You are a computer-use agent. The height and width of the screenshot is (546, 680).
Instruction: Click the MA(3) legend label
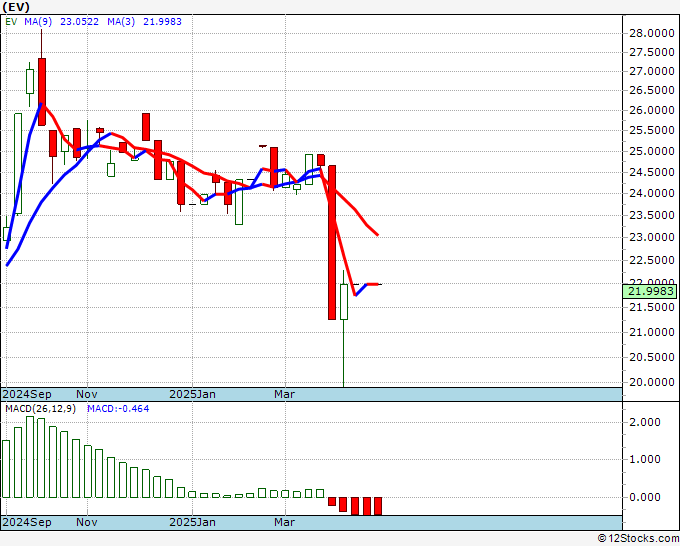pos(121,22)
